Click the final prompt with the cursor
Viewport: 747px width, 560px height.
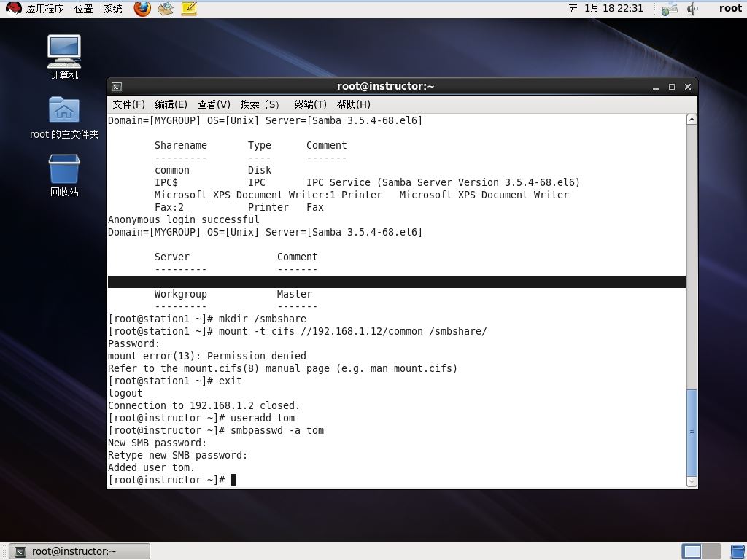pos(172,480)
